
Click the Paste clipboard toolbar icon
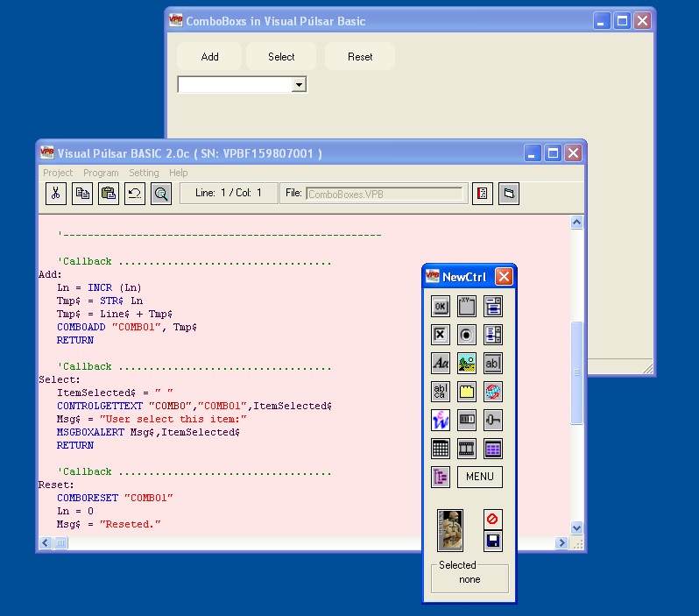tap(109, 194)
